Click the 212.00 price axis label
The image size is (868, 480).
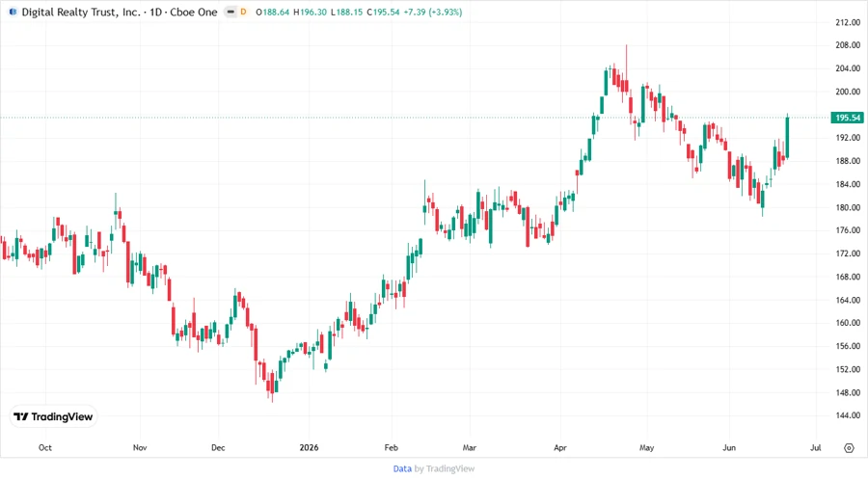(x=848, y=22)
